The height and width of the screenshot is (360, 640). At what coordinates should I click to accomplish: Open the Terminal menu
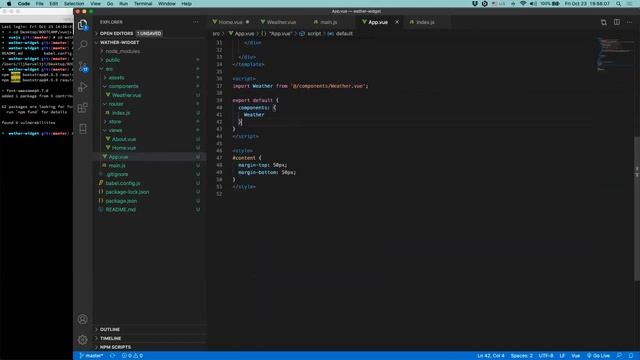[x=143, y=4]
